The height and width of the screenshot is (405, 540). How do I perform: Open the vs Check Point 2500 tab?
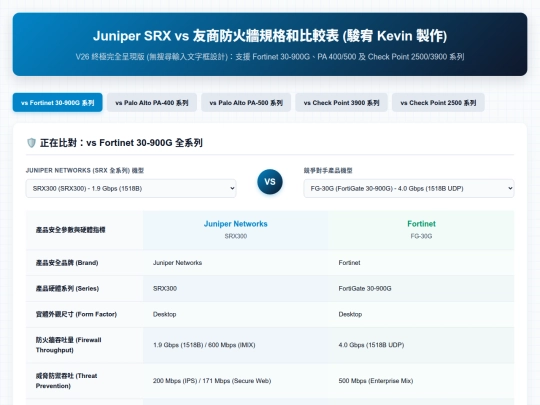[438, 103]
